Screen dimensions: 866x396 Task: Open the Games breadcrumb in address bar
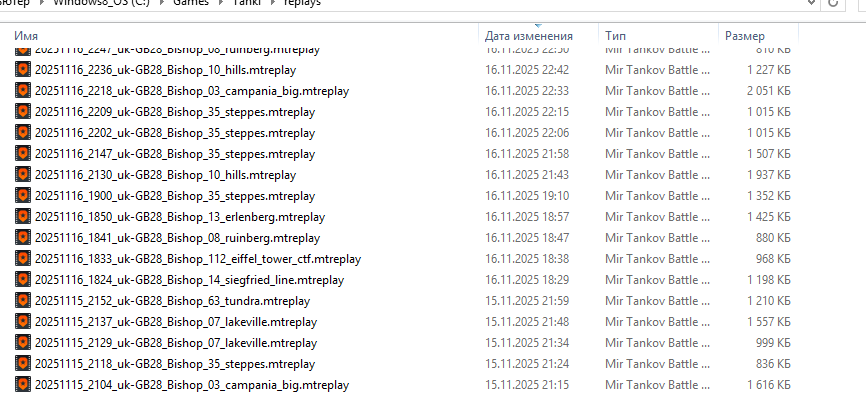pos(191,2)
